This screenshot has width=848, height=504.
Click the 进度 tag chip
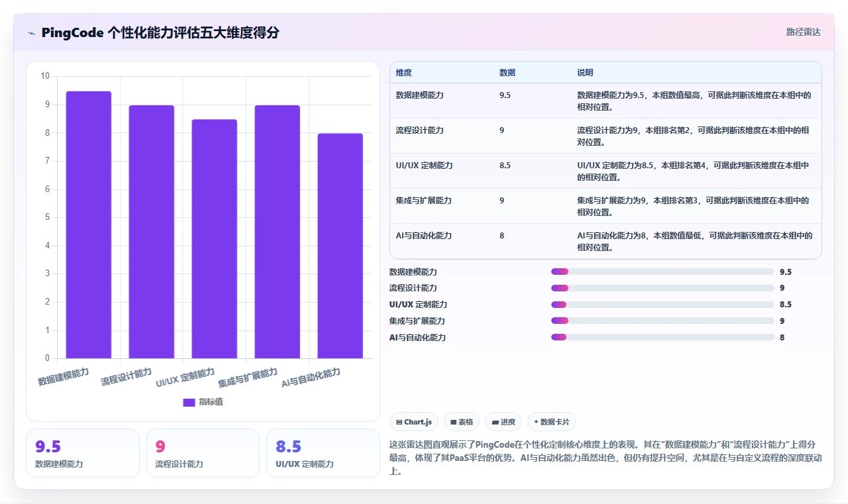point(503,422)
